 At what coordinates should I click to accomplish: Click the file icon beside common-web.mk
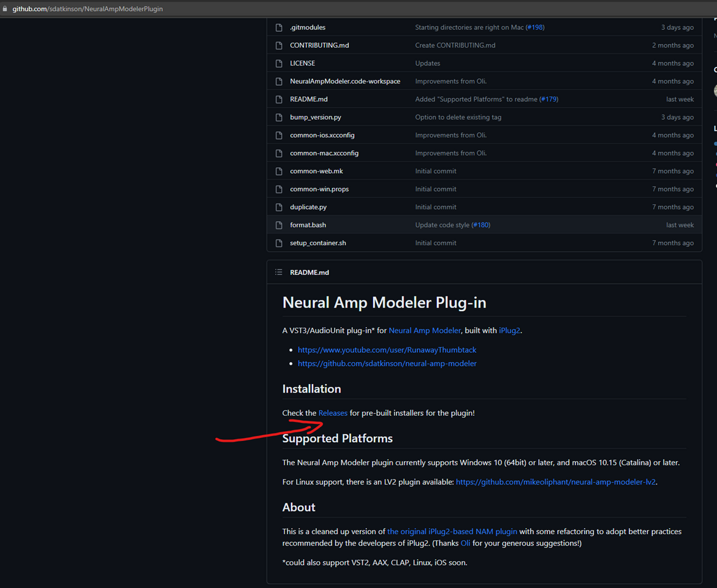[x=279, y=171]
